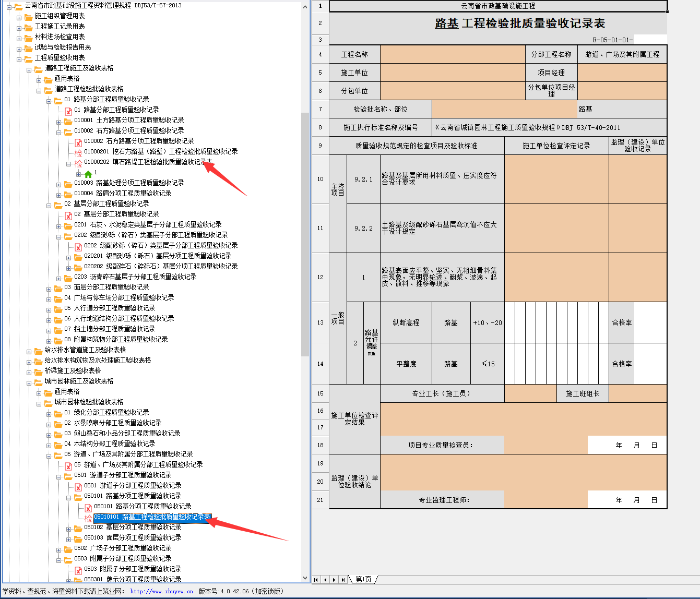Click the tree panel's vertical scrollbar thumb
This screenshot has height=599, width=700.
coord(305,234)
